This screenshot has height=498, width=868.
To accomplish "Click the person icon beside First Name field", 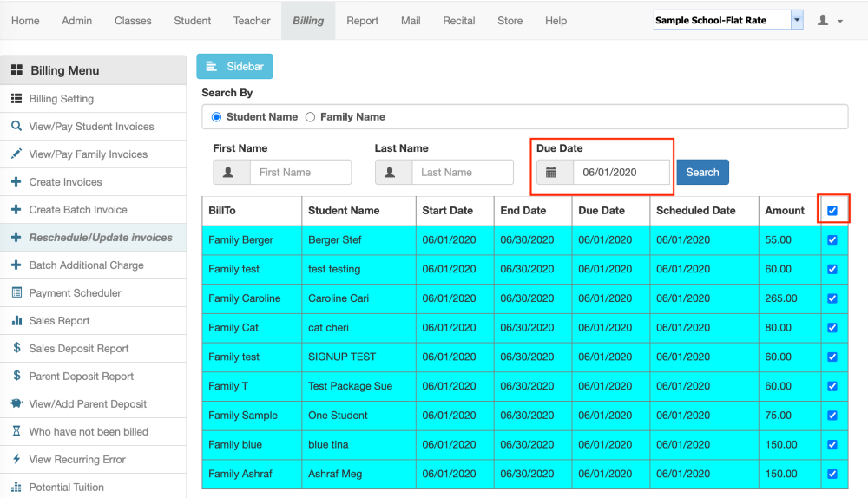I will (227, 172).
